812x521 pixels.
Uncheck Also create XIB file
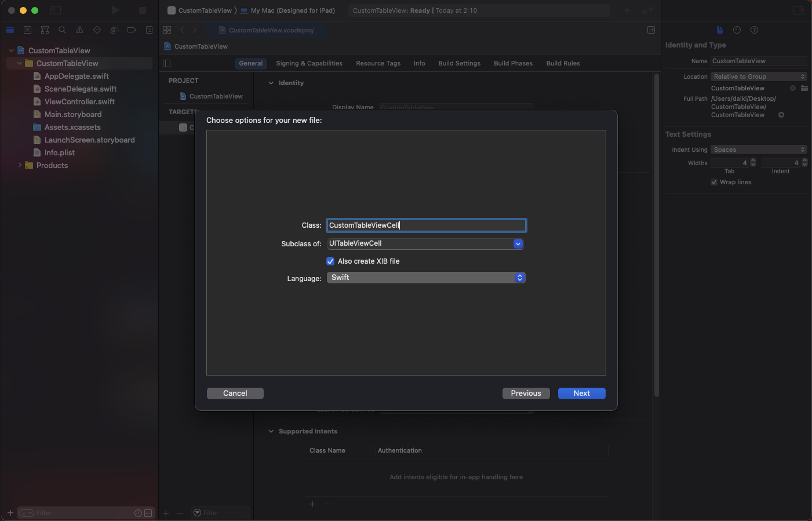click(x=330, y=261)
